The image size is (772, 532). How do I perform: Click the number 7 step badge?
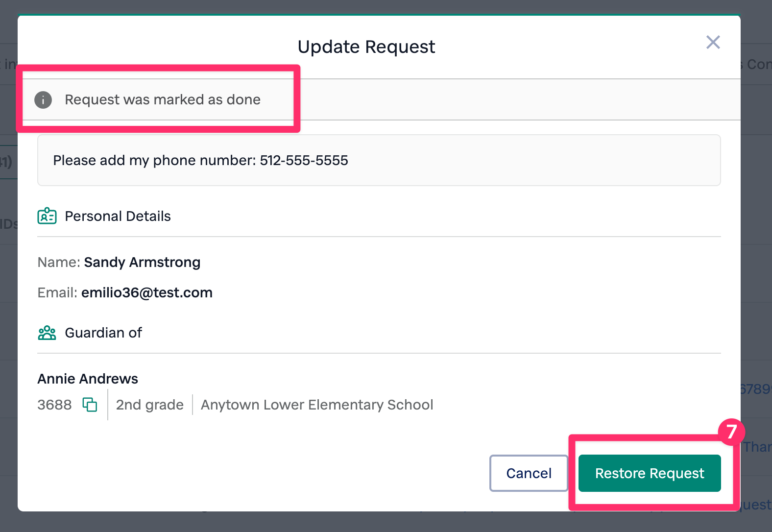731,432
